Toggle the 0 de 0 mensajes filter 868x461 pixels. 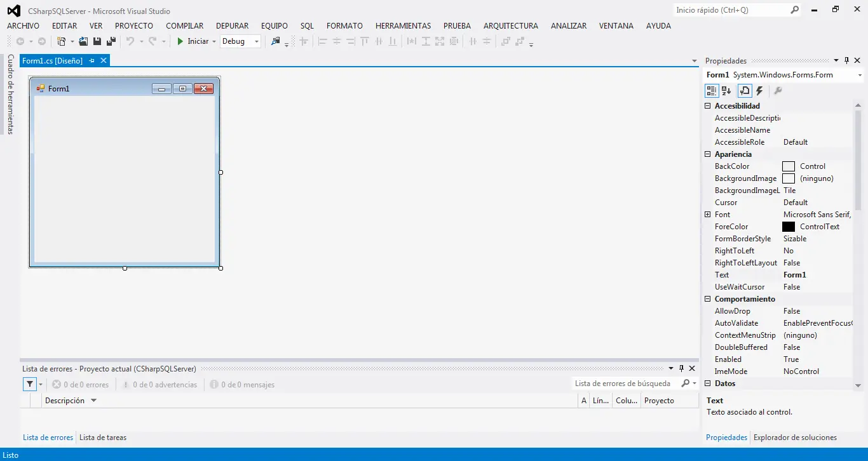[242, 385]
